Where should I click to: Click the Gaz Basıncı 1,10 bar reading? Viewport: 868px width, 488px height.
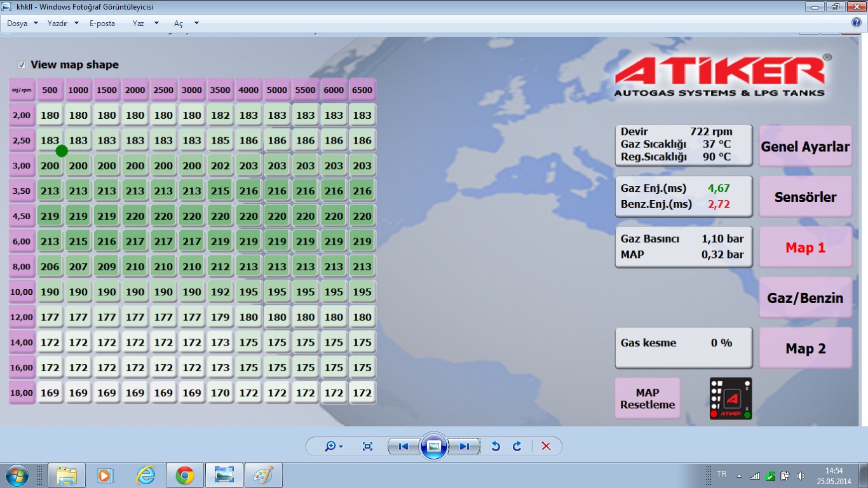tap(683, 239)
